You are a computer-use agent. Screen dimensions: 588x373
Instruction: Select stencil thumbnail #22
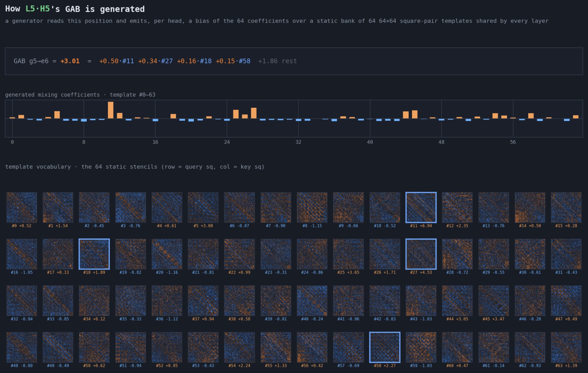[239, 254]
